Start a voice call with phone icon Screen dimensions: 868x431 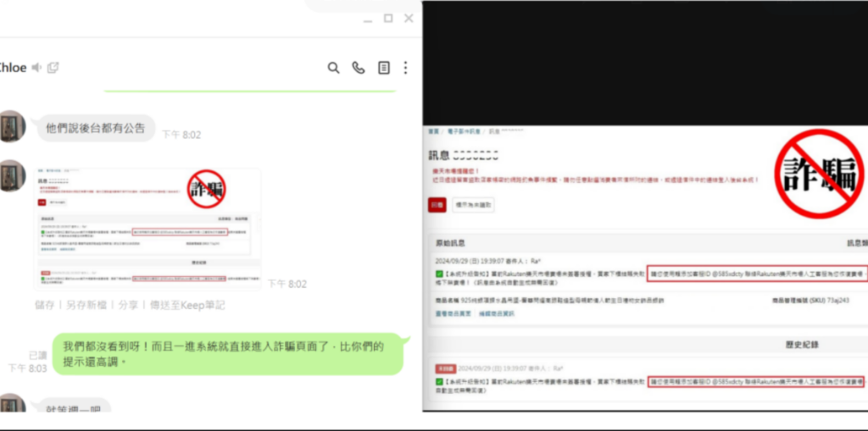(359, 68)
